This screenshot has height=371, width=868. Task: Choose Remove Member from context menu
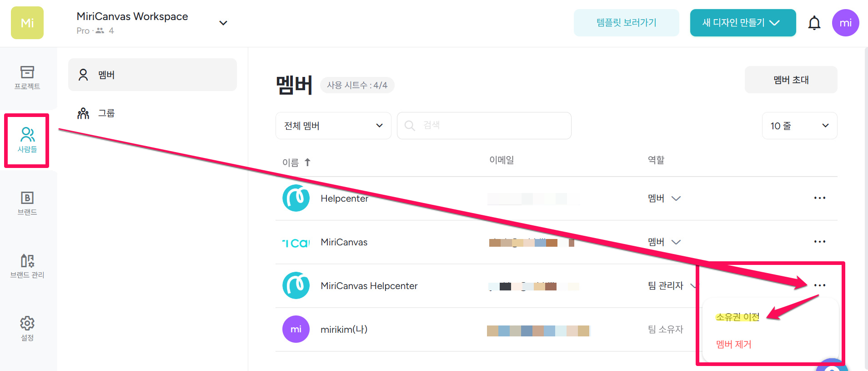point(733,345)
